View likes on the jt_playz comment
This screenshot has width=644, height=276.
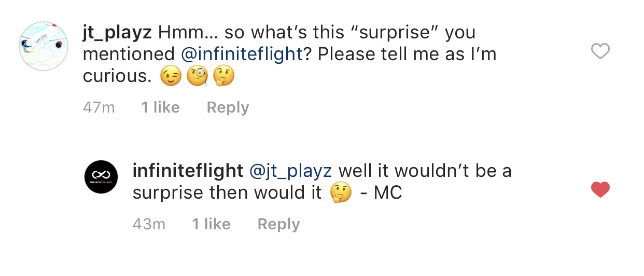click(x=160, y=107)
